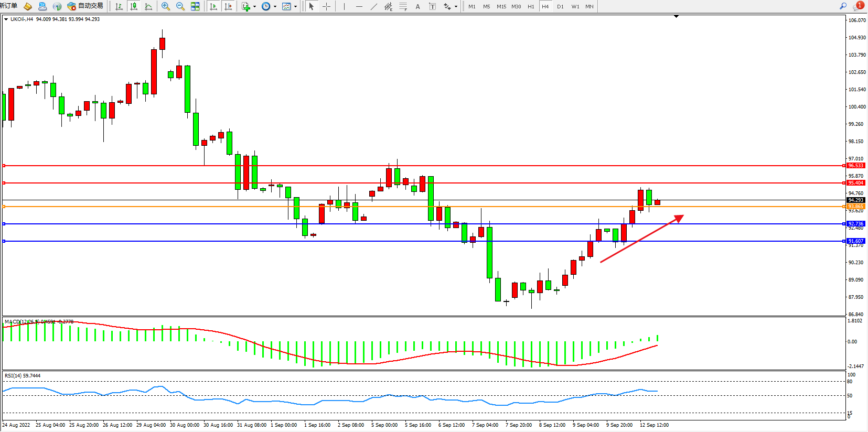868x432 pixels.
Task: Select the M15 timeframe
Action: [501, 6]
